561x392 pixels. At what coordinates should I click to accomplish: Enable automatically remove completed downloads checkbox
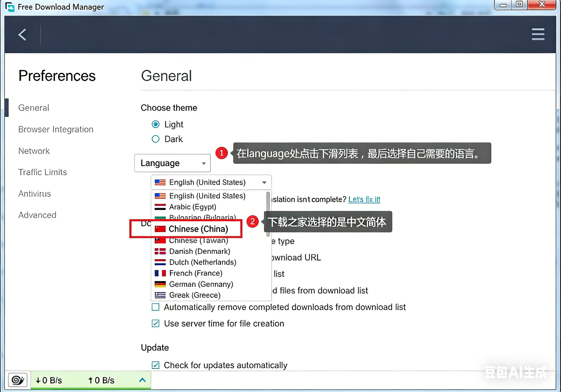[x=156, y=307]
